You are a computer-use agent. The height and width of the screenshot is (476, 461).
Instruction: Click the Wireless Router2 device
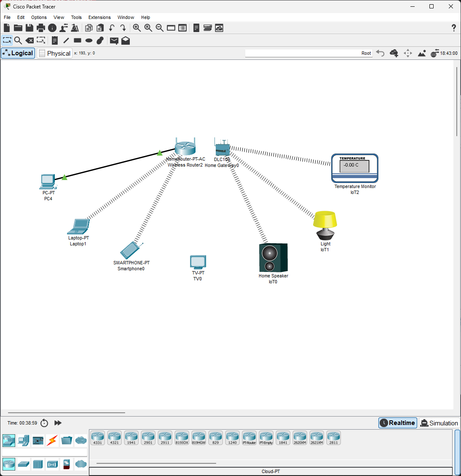click(185, 147)
